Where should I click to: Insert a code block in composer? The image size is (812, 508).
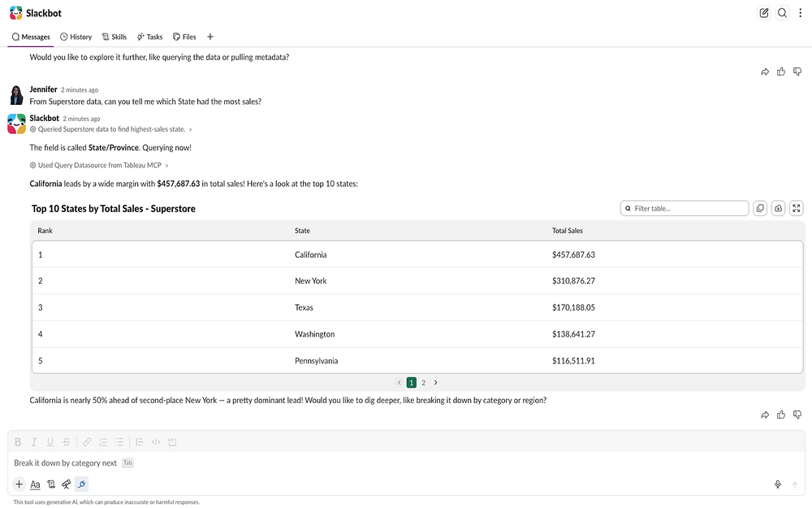point(172,441)
